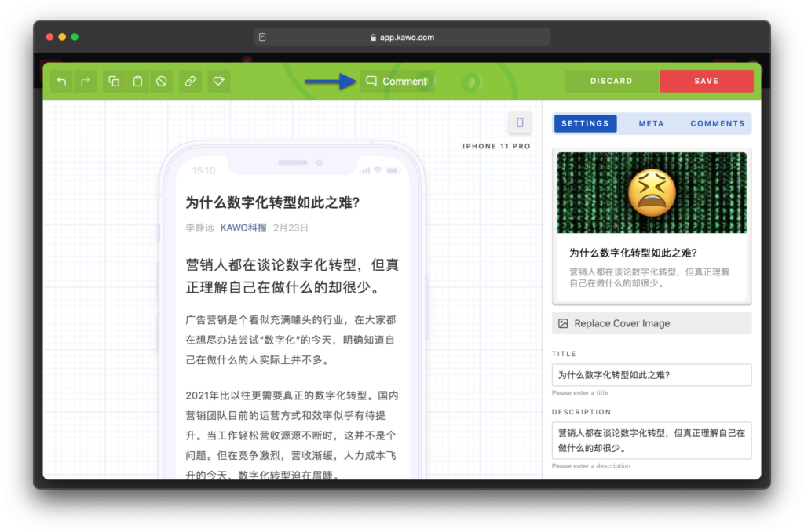Click the copy icon in toolbar
Viewport: 804px width, 532px height.
click(x=114, y=82)
